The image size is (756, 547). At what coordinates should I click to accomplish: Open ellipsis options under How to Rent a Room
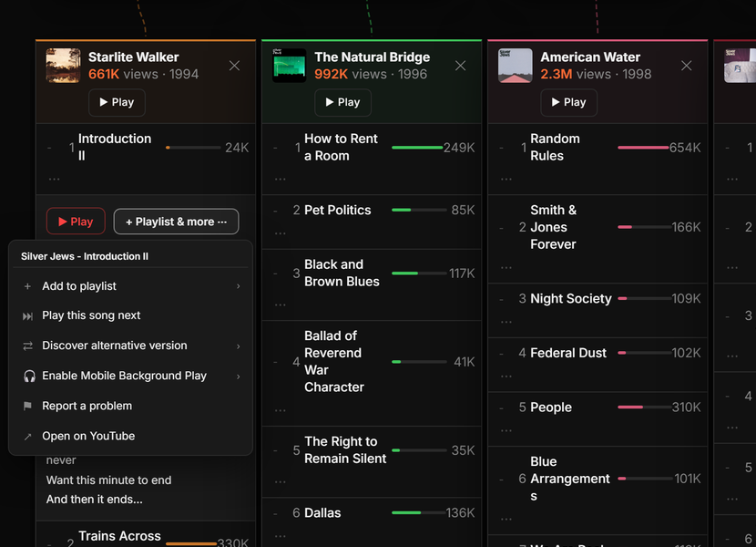click(281, 179)
